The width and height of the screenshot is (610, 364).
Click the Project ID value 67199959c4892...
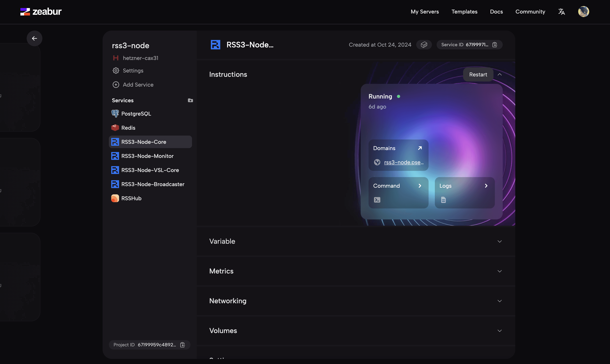click(x=157, y=345)
